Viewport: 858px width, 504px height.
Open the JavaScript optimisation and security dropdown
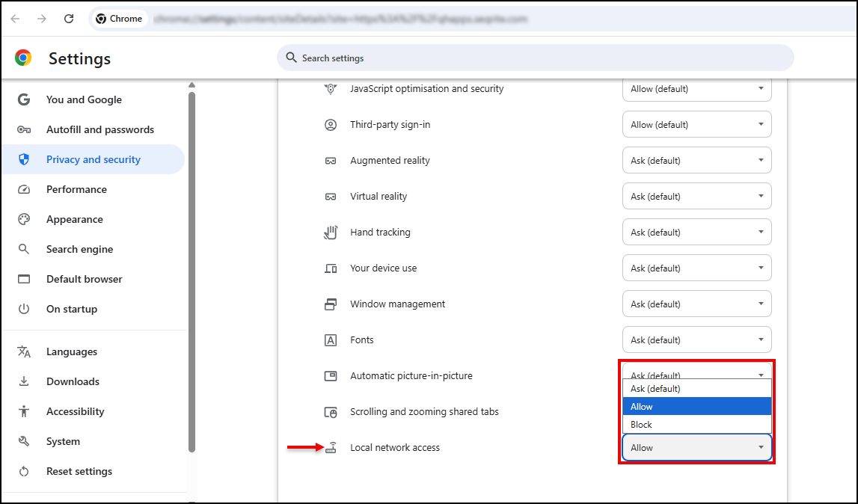696,89
